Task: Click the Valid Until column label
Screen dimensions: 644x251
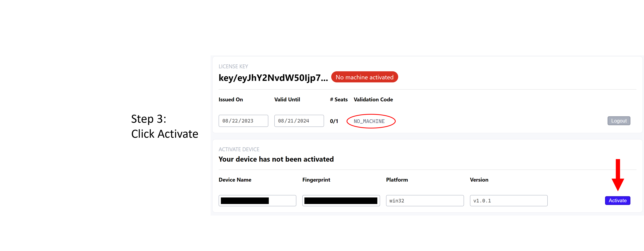Action: click(287, 99)
